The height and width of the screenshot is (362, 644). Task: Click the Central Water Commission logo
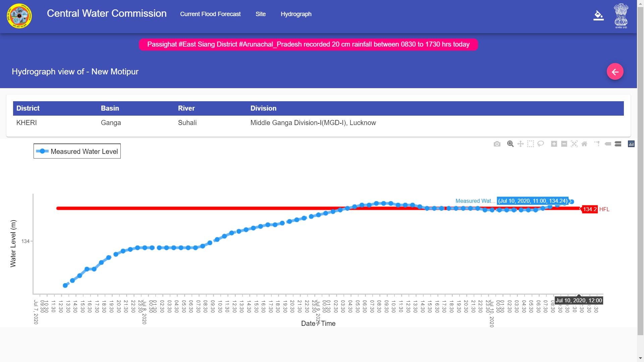[19, 16]
